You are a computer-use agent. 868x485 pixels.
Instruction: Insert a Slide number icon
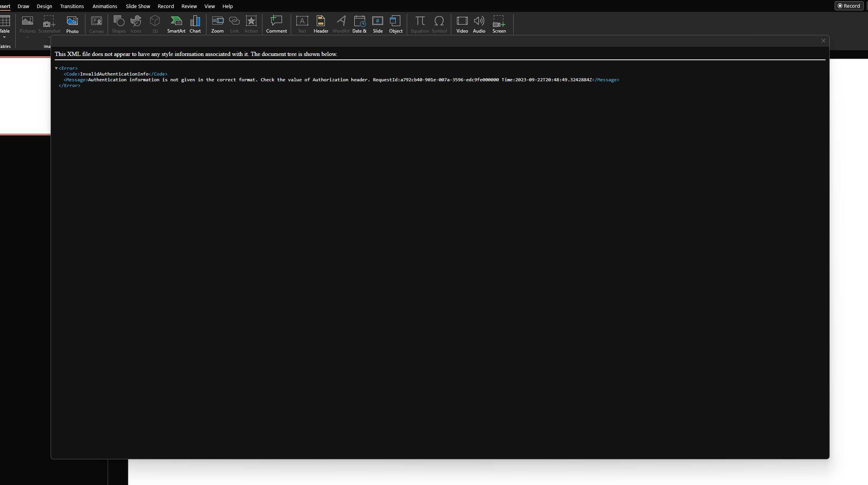point(378,24)
